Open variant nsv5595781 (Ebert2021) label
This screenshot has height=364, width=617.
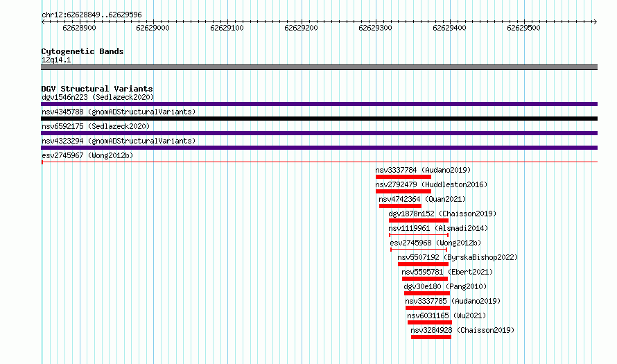pyautogui.click(x=447, y=272)
